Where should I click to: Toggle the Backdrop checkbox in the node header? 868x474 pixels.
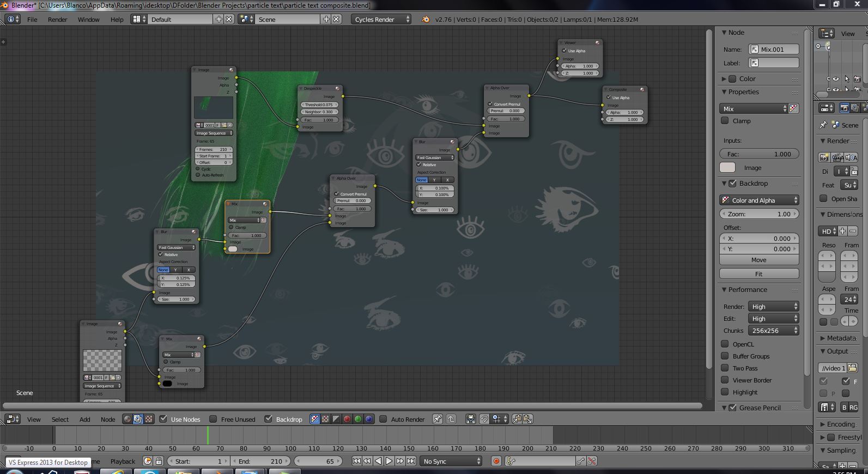(268, 419)
